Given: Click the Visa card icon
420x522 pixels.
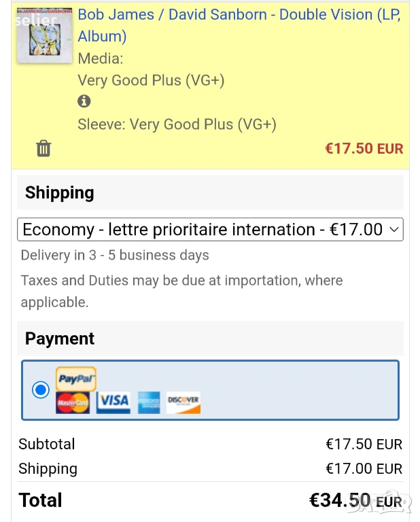Looking at the screenshot, I should [x=113, y=402].
